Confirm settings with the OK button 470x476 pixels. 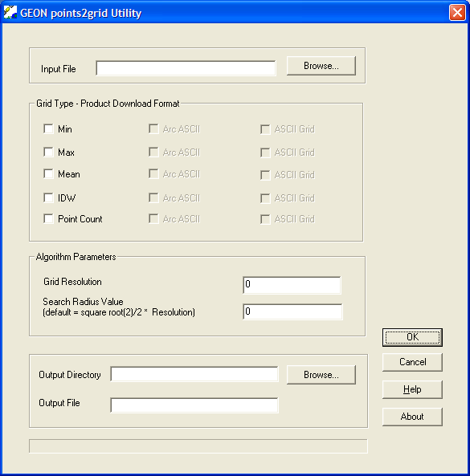click(412, 337)
